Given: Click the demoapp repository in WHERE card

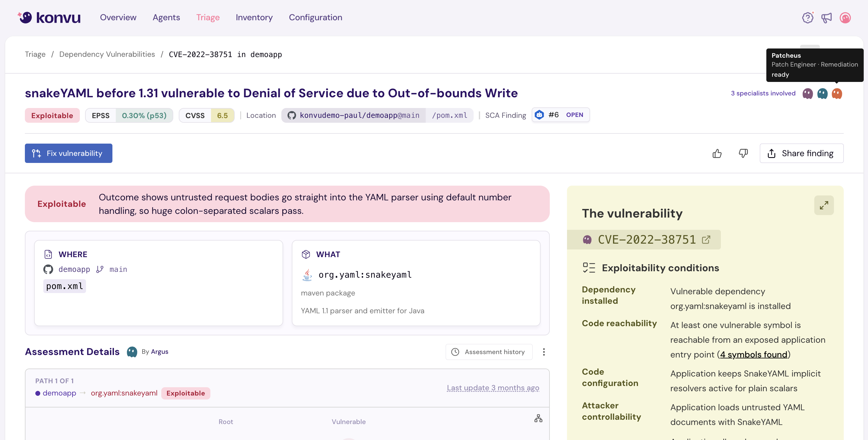Looking at the screenshot, I should point(74,269).
